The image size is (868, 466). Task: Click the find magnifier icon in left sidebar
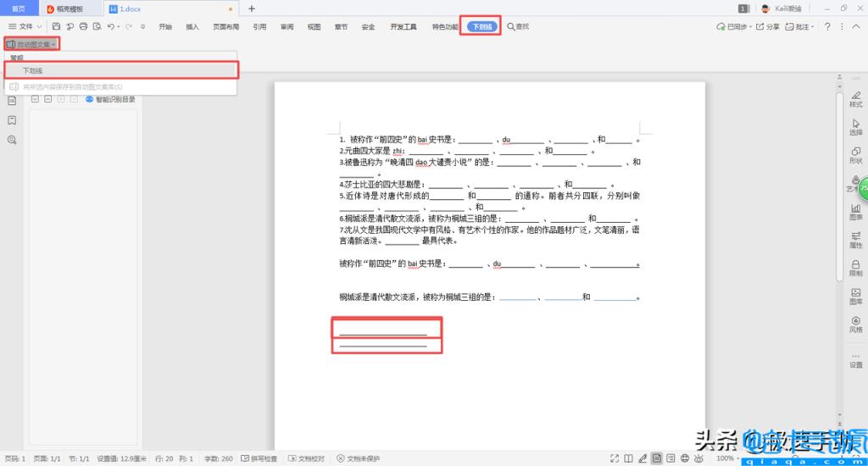coord(12,140)
